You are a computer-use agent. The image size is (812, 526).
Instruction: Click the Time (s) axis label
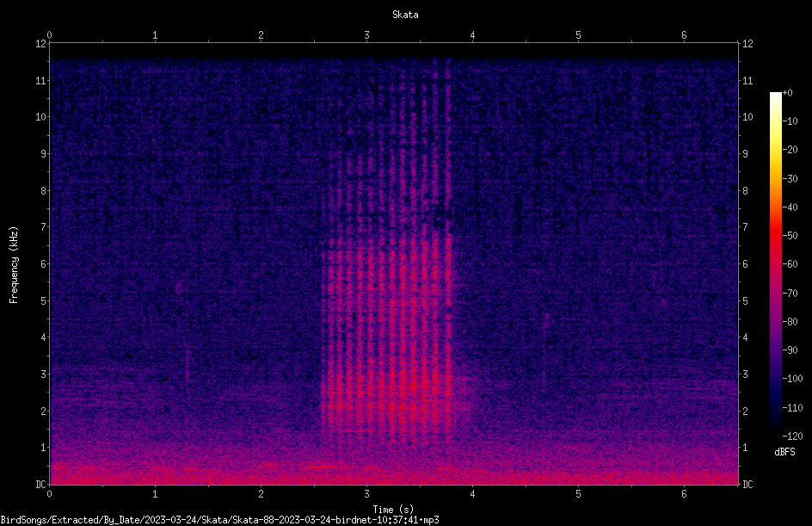tap(393, 510)
